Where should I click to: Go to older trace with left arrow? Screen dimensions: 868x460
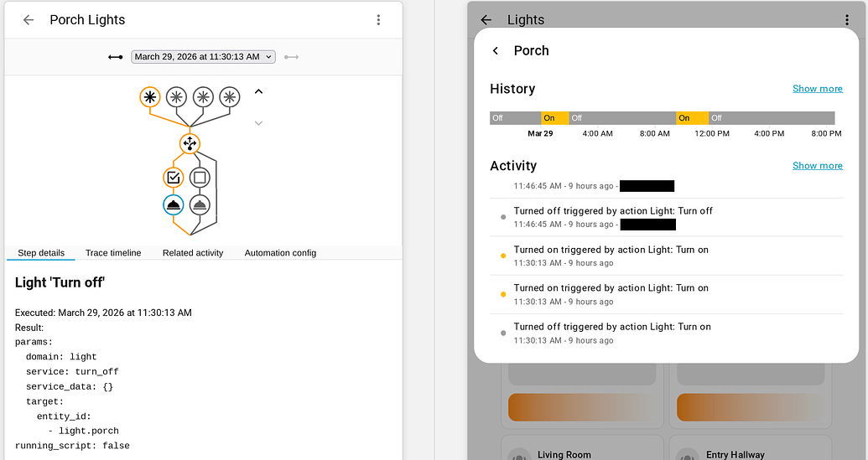click(x=115, y=57)
